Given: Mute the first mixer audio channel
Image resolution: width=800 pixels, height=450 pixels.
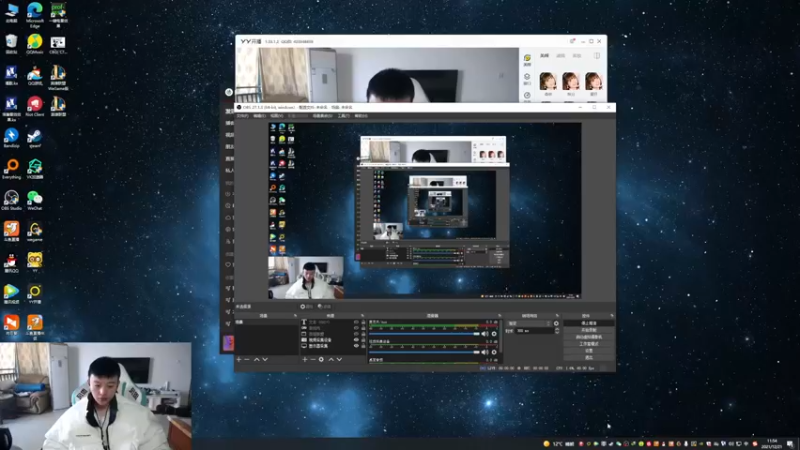Looking at the screenshot, I should point(485,334).
